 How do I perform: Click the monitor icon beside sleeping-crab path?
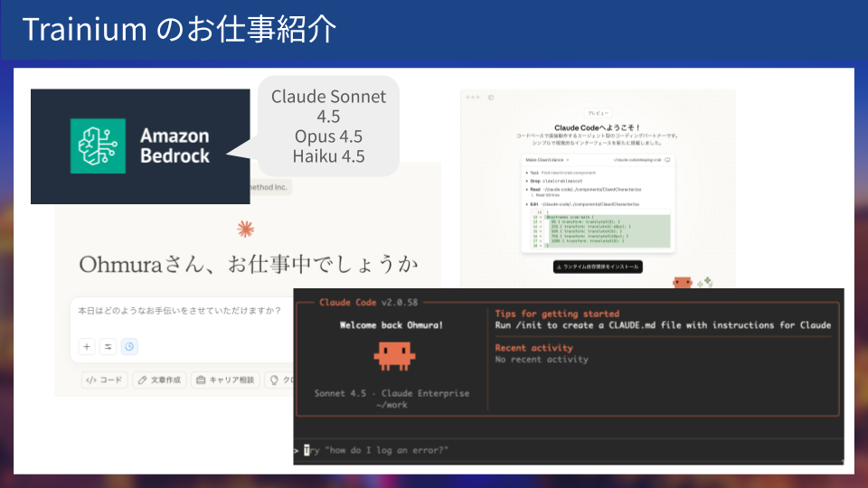[x=667, y=160]
